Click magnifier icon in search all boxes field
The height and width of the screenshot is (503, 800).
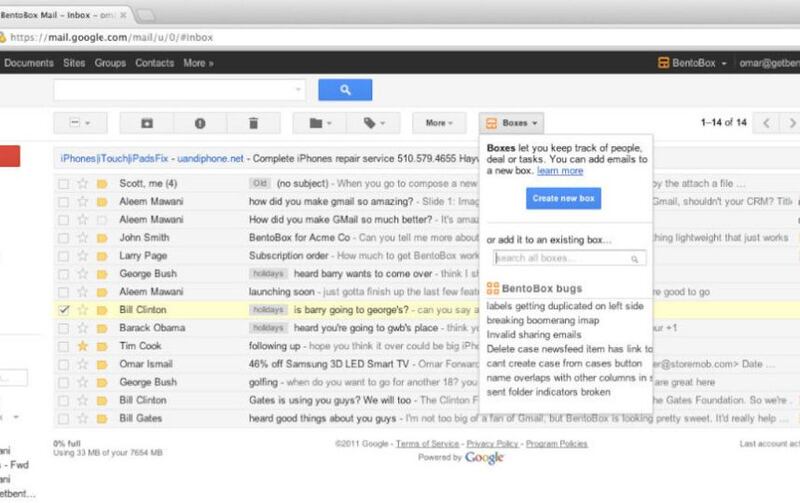coord(634,259)
